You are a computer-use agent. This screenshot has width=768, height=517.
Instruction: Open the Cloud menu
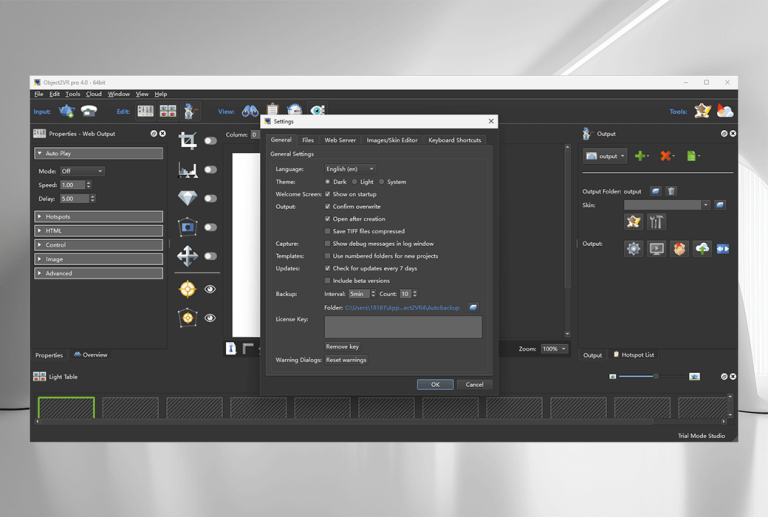[x=94, y=94]
